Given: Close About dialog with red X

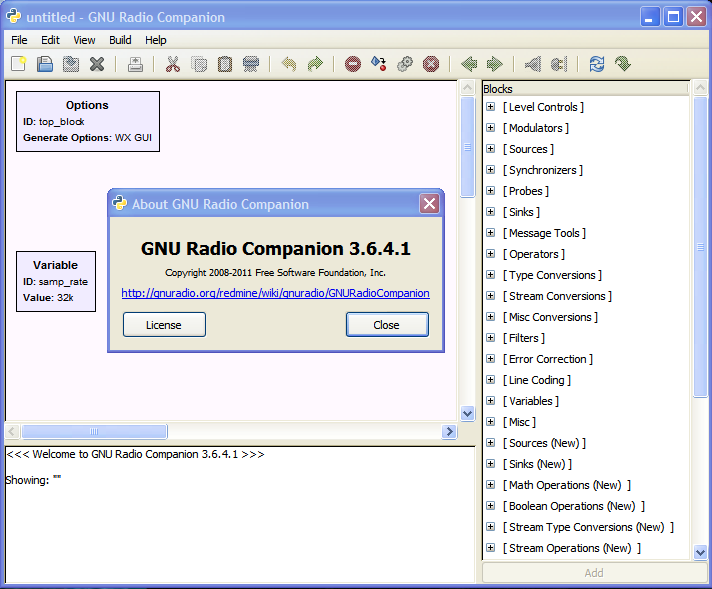Looking at the screenshot, I should click(429, 203).
